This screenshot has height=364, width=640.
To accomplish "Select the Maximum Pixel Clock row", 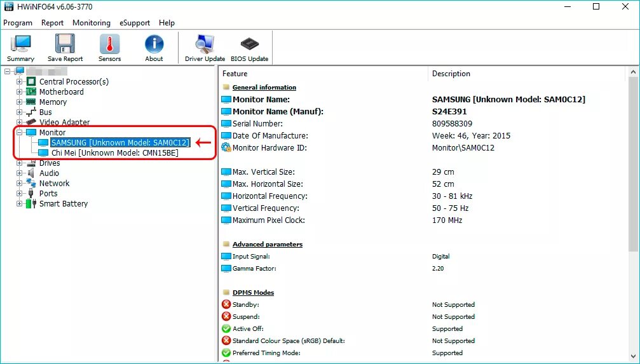I will click(423, 220).
